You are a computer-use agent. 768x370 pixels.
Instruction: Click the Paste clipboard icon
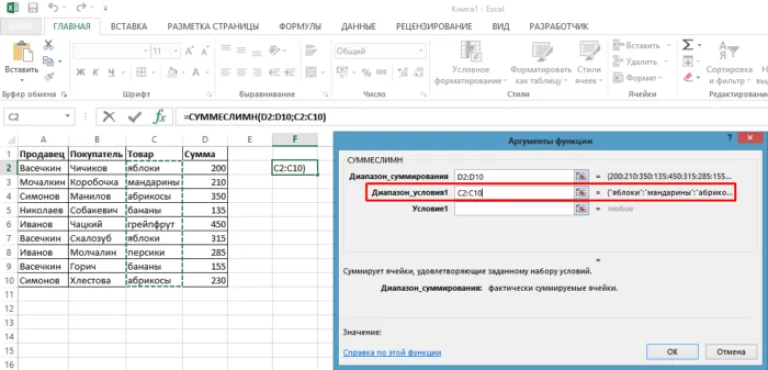click(22, 51)
